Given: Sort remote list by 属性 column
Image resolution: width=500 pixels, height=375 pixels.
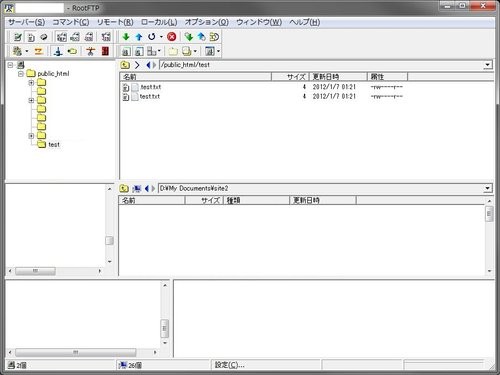Looking at the screenshot, I should (387, 77).
